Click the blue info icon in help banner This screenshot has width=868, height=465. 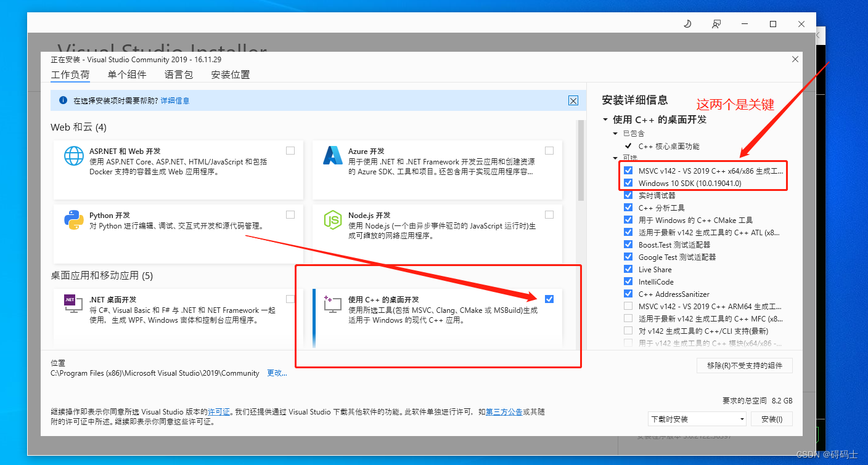point(63,100)
